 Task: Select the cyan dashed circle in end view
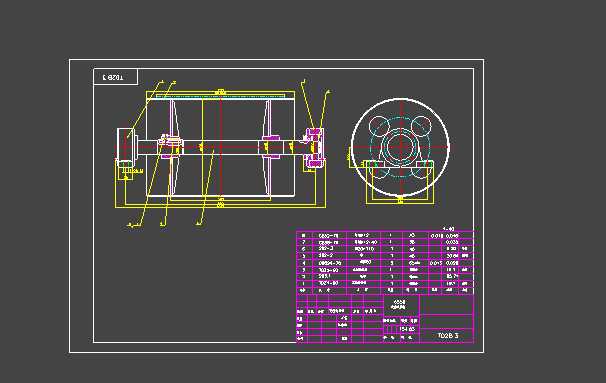[401, 147]
